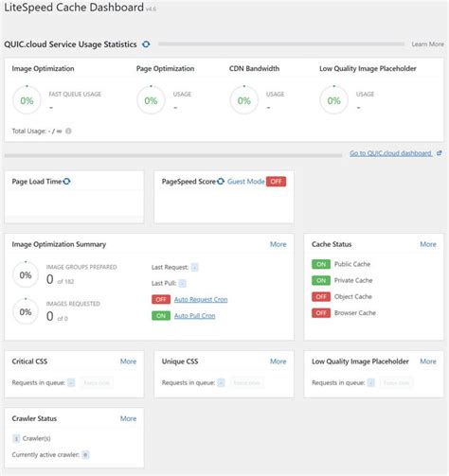Click external link icon beside QUIC.cloud dashboard

click(439, 153)
